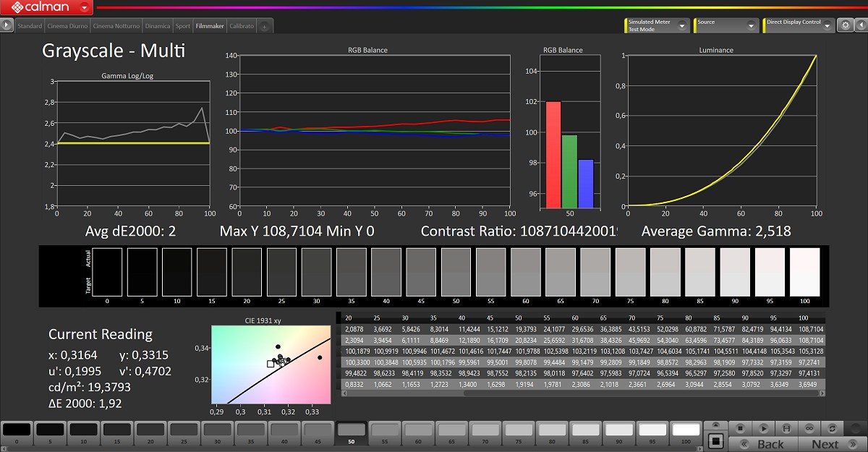The height and width of the screenshot is (452, 868).
Task: Select the 0 grayscale level button
Action: click(16, 433)
